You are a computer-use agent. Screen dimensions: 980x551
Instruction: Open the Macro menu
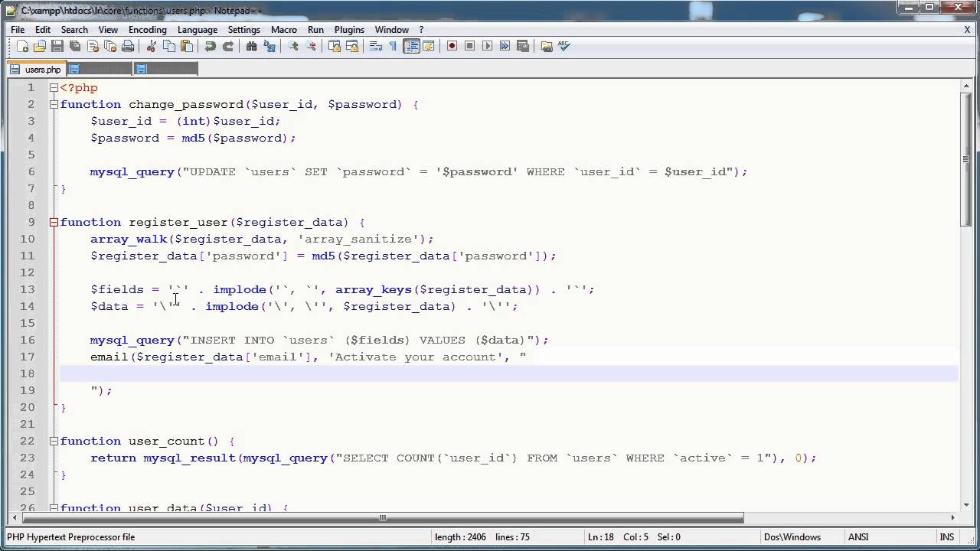(284, 29)
